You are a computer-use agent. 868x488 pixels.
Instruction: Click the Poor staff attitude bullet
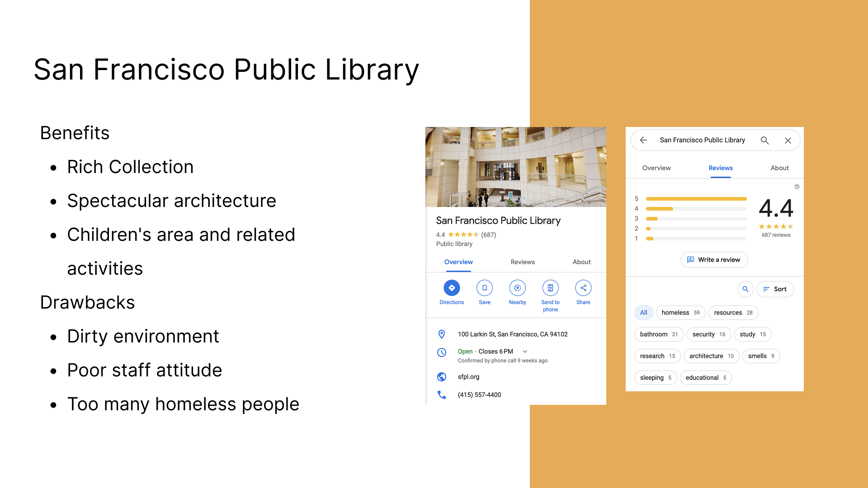coord(144,370)
